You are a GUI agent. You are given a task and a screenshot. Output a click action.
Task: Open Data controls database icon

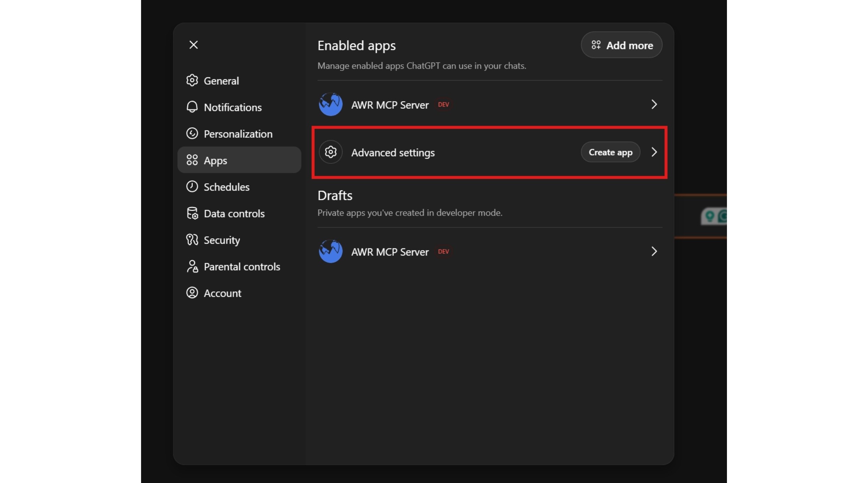[x=192, y=213]
